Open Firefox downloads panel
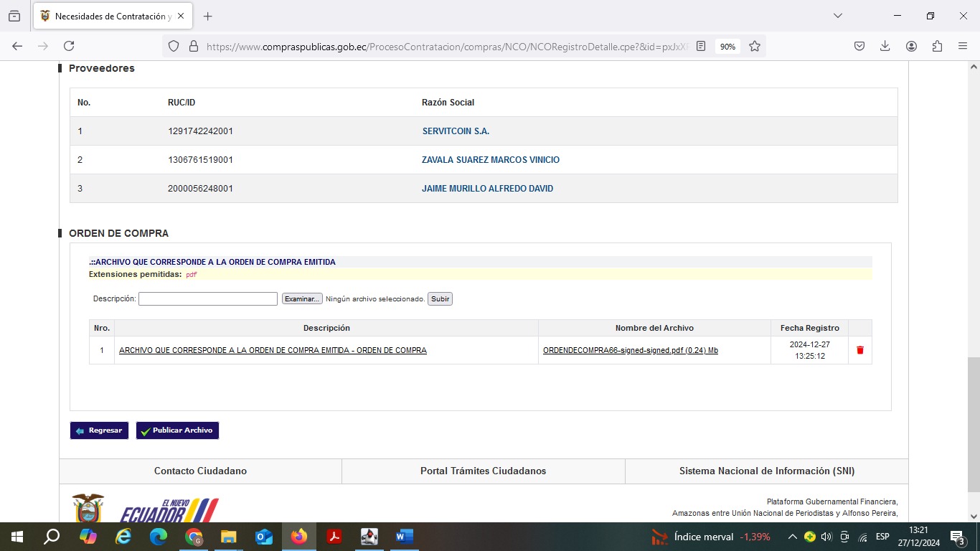Viewport: 980px width, 551px height. point(885,46)
